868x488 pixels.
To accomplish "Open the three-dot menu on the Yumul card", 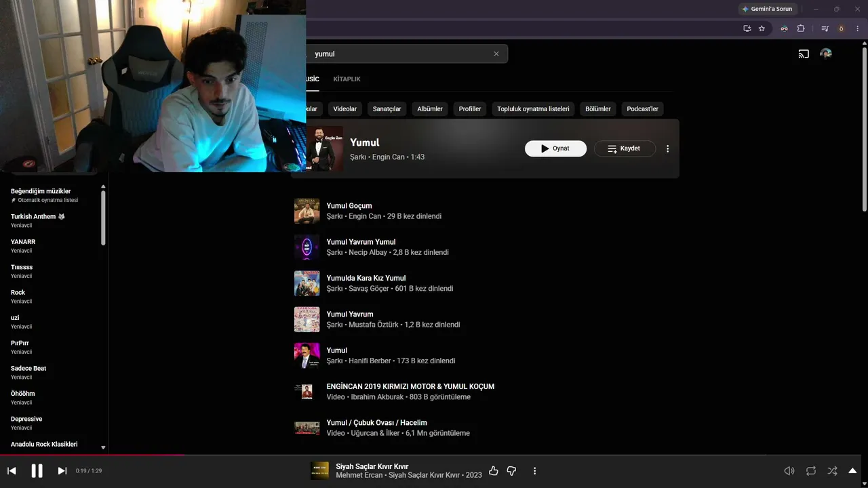I will point(667,148).
